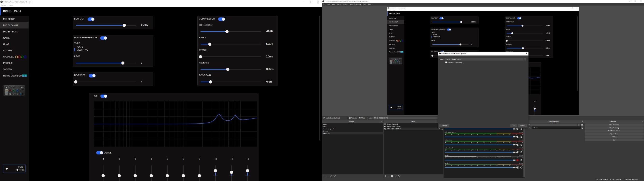Click Start Recording in OBS

click(614, 128)
